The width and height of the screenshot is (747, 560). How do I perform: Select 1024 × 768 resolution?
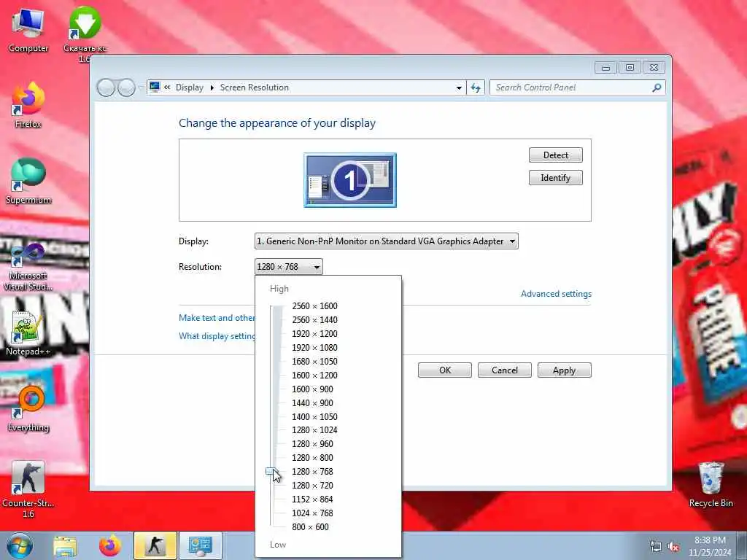pos(312,513)
